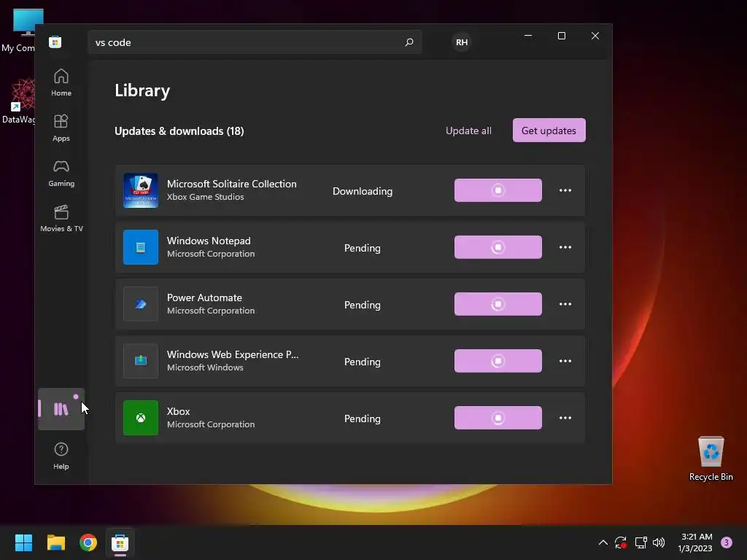The height and width of the screenshot is (560, 747).
Task: Click the sync tray icon
Action: click(x=621, y=542)
